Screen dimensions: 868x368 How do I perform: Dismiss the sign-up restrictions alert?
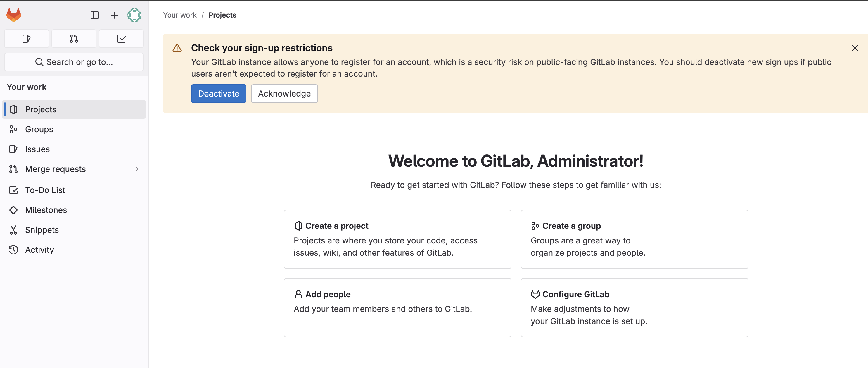click(855, 48)
